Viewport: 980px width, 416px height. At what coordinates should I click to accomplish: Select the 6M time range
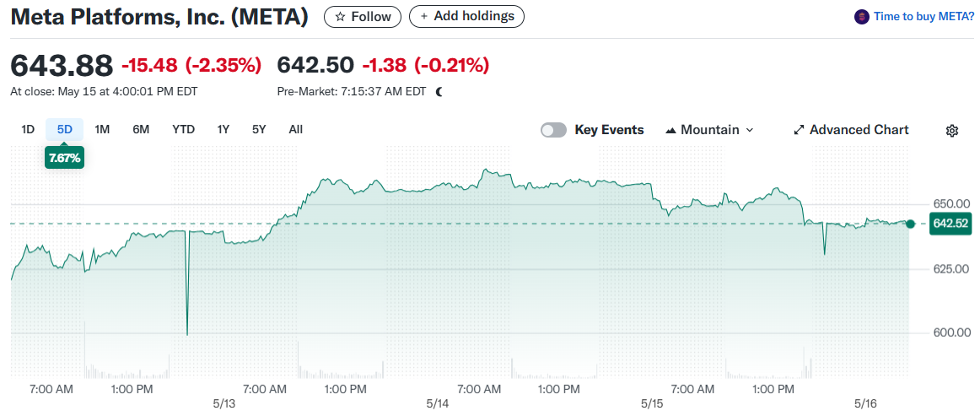[x=141, y=129]
